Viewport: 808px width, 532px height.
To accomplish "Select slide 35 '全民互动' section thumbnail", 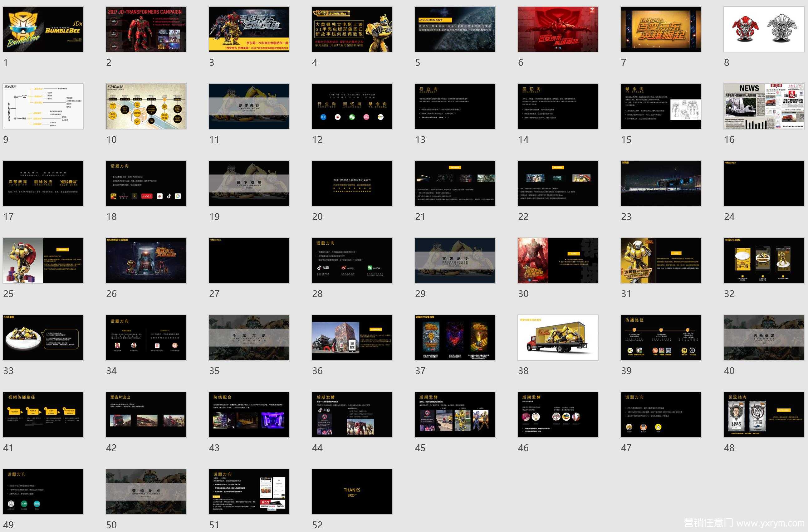I will (x=249, y=338).
